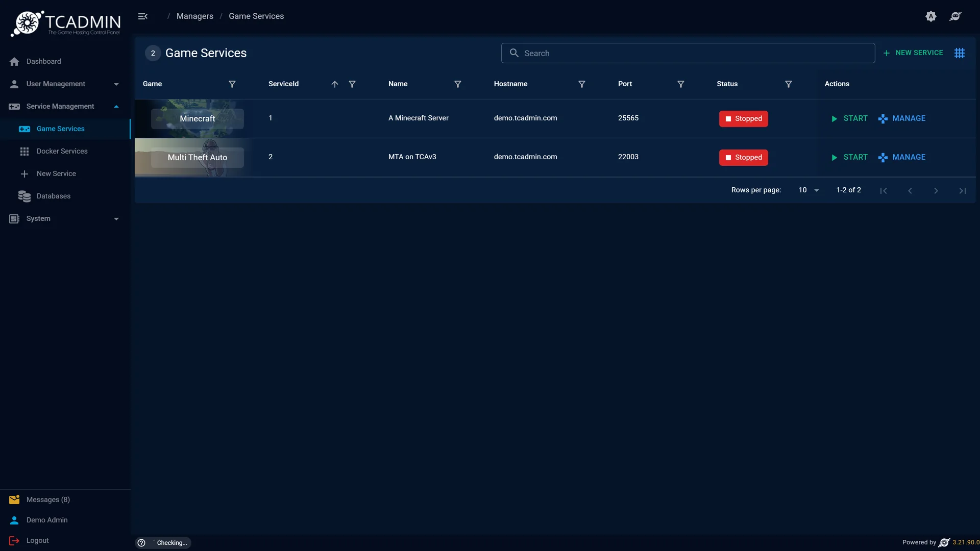Image resolution: width=980 pixels, height=551 pixels.
Task: Go to the last page
Action: (963, 191)
